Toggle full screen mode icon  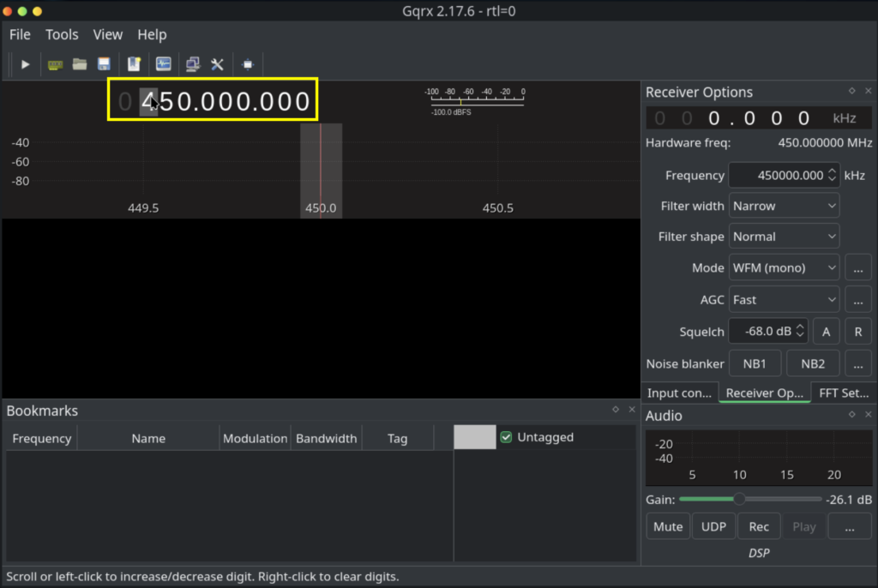tap(248, 64)
